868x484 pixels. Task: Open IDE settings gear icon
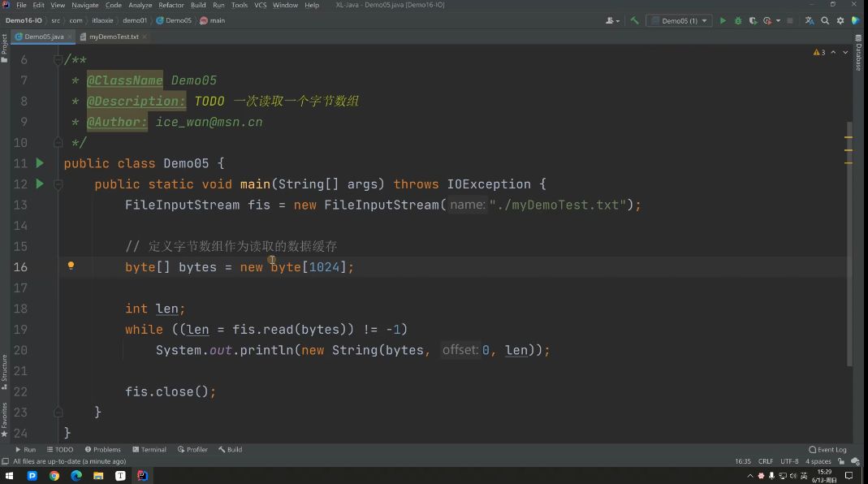coord(840,20)
